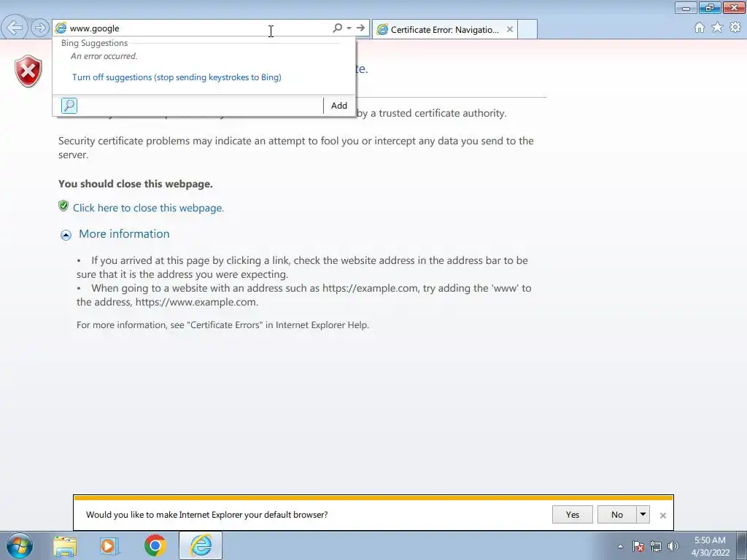This screenshot has height=560, width=747.
Task: Open Action Center flag icon
Action: [638, 546]
